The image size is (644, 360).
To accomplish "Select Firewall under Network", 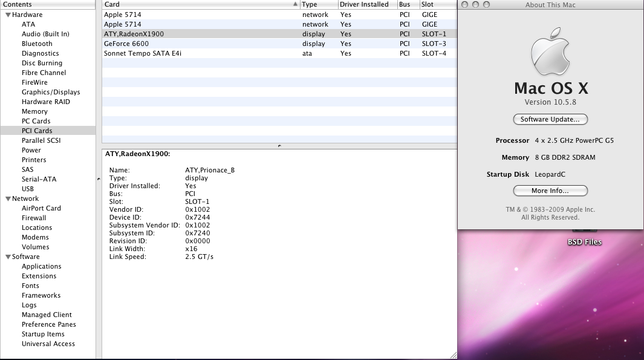I will (x=34, y=218).
